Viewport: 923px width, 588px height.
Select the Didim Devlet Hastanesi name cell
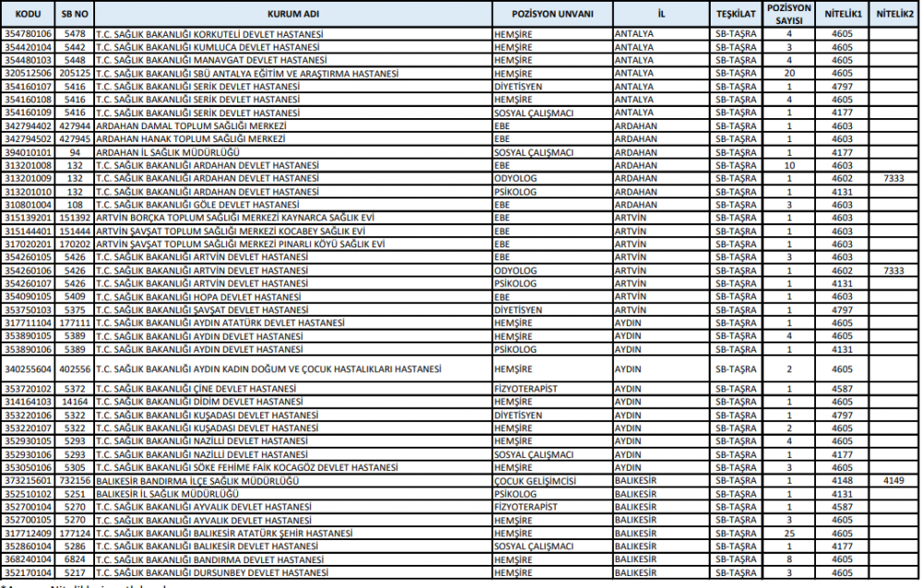(294, 402)
